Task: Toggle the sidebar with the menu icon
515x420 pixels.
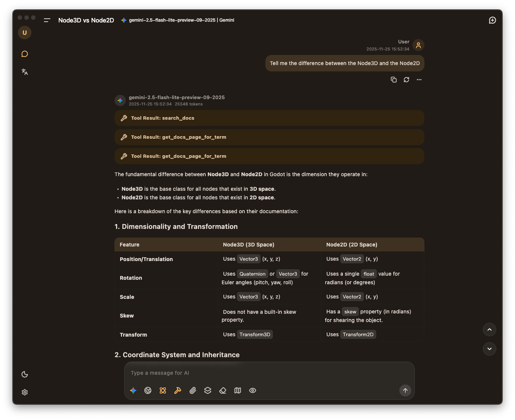Action: tap(47, 20)
